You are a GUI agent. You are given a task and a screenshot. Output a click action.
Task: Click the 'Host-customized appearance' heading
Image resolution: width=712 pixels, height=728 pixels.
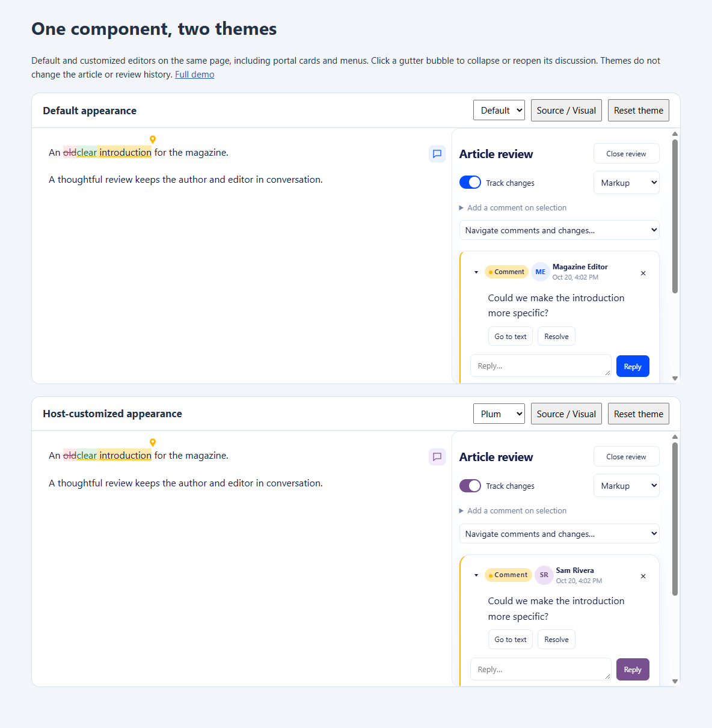112,414
